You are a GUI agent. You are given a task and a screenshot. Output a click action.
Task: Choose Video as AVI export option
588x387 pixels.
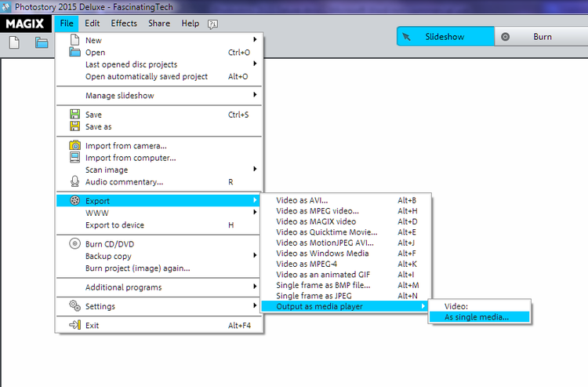coord(347,200)
